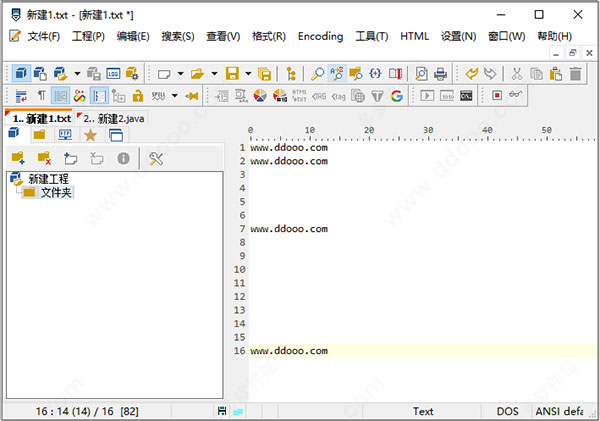Screen dimensions: 600x421
Task: Open project settings gear-box icon
Action: click(132, 73)
